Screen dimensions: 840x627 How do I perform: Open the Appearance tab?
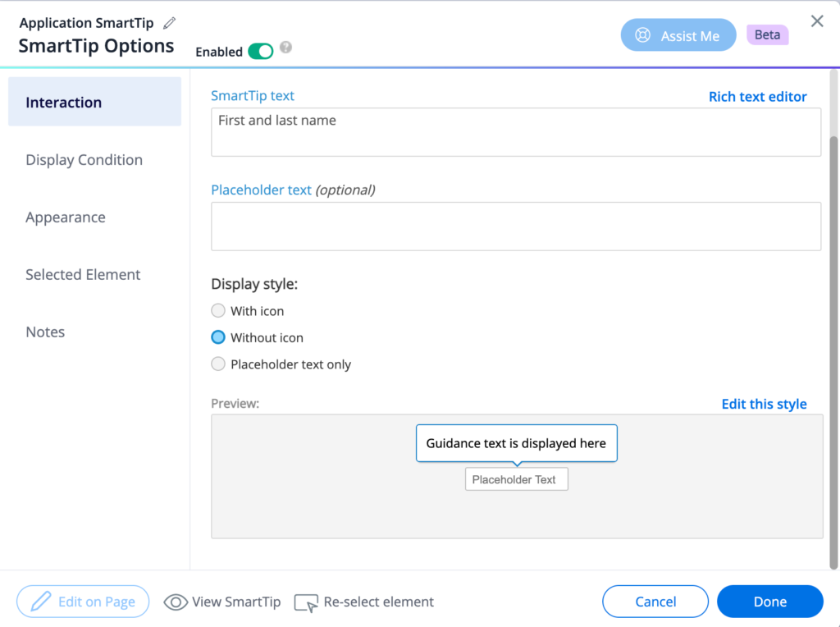(66, 217)
